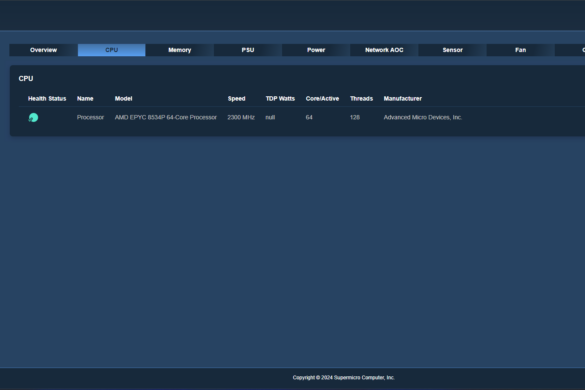585x390 pixels.
Task: Click Advanced Micro Devices, Inc. cell
Action: pos(423,117)
